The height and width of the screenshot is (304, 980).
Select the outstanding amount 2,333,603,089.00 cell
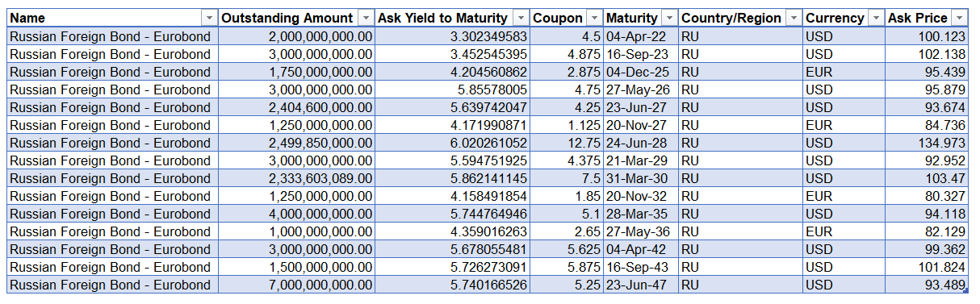pos(296,178)
